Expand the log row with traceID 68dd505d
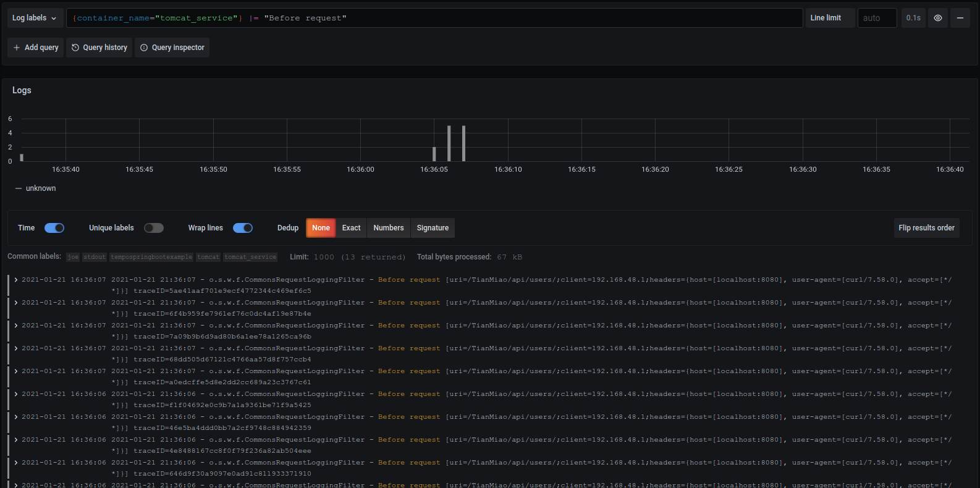The width and height of the screenshot is (980, 488). pos(16,348)
